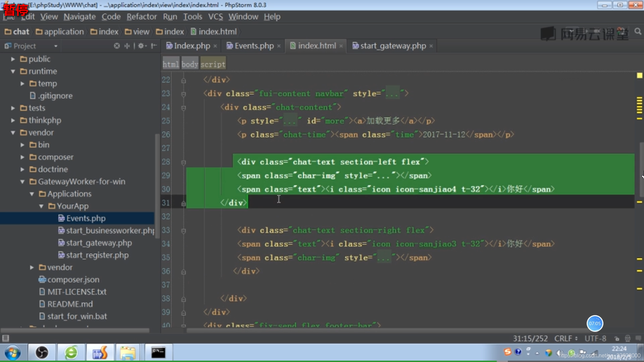Close the start_gateway.php tab
Viewport: 644px width, 362px height.
[431, 46]
